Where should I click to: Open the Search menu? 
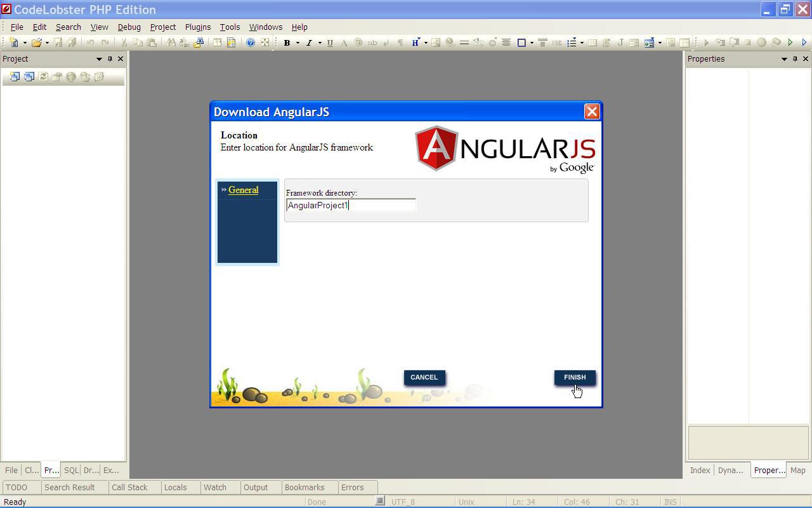pyautogui.click(x=69, y=27)
